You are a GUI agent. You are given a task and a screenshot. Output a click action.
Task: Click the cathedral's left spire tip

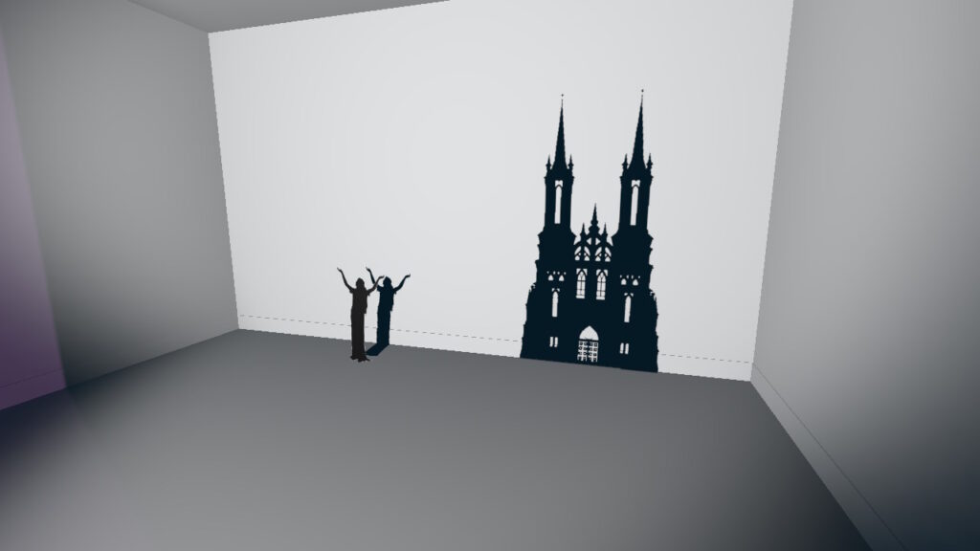pyautogui.click(x=562, y=100)
